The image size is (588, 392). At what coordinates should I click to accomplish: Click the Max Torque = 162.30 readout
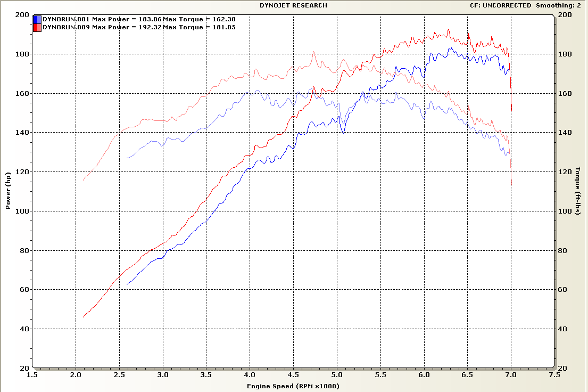click(x=199, y=19)
